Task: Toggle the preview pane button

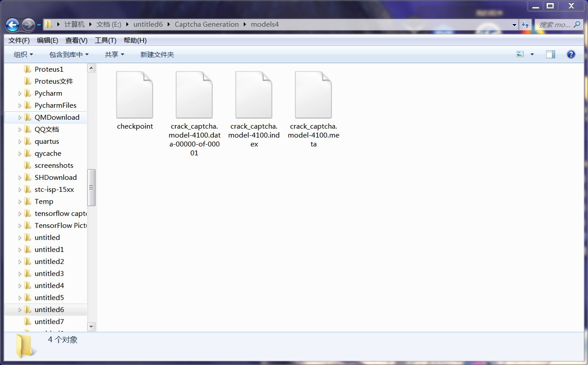Action: tap(551, 54)
